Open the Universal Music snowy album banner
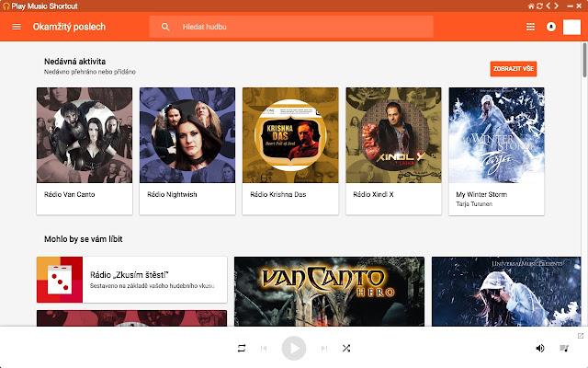The width and height of the screenshot is (588, 368). (x=506, y=292)
